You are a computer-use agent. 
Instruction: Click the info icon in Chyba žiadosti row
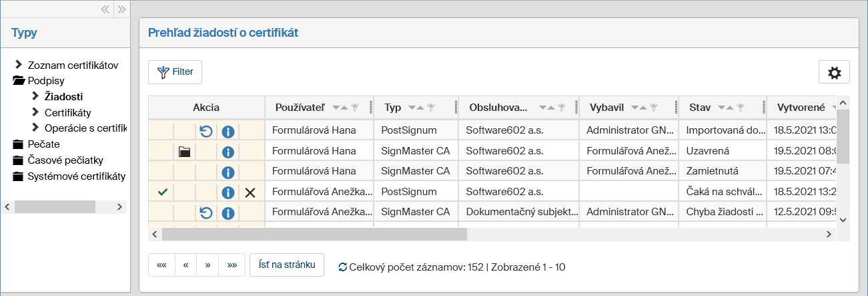228,213
